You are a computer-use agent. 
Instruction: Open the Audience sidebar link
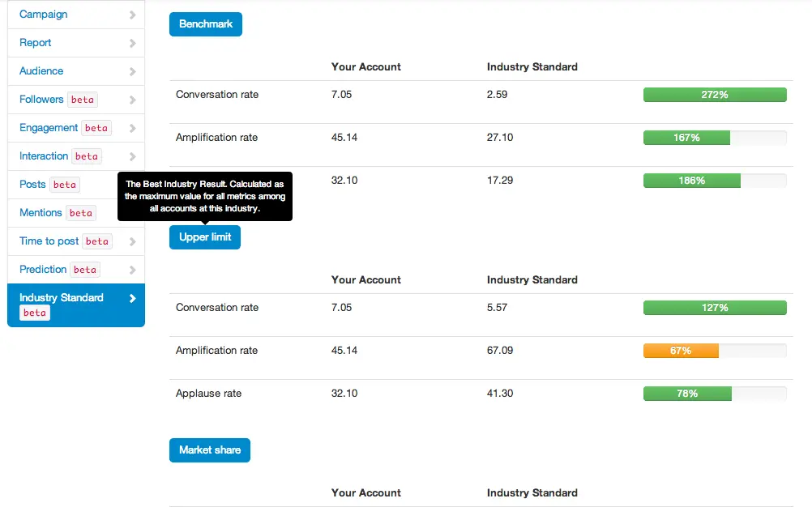click(41, 71)
